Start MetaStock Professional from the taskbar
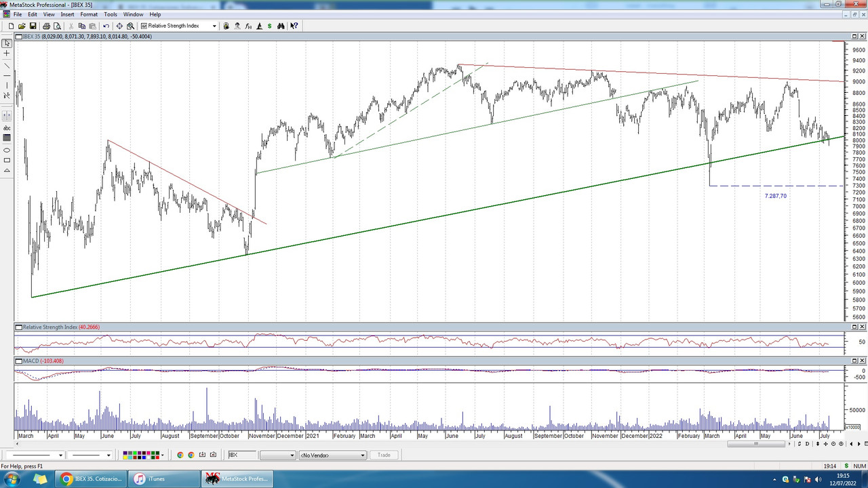The width and height of the screenshot is (868, 488). [237, 479]
